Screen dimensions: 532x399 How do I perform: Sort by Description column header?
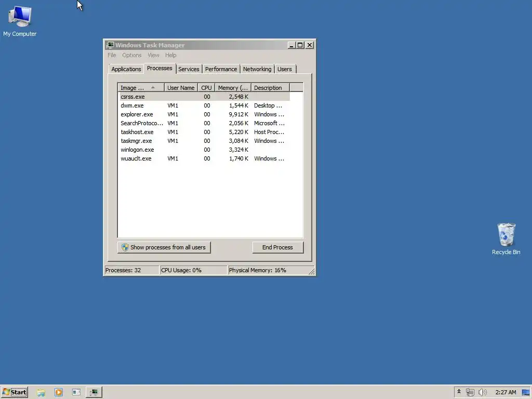pos(270,88)
